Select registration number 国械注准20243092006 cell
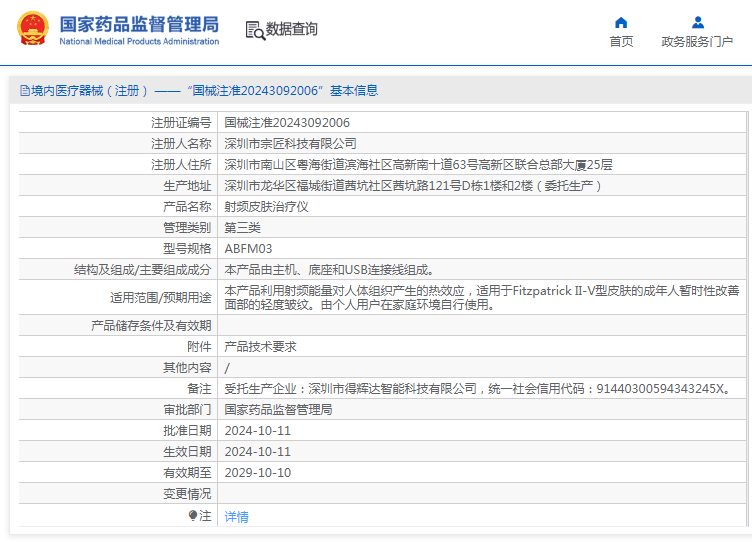752x542 pixels. pyautogui.click(x=287, y=123)
